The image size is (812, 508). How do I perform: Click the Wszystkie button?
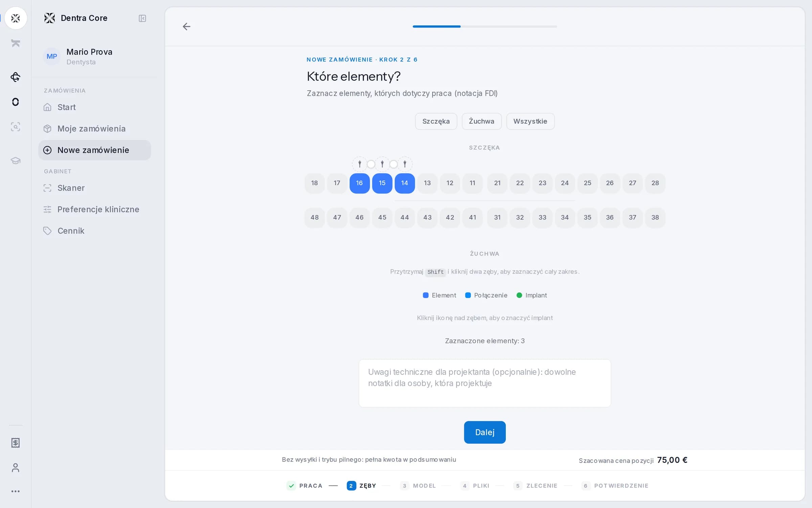(x=530, y=121)
